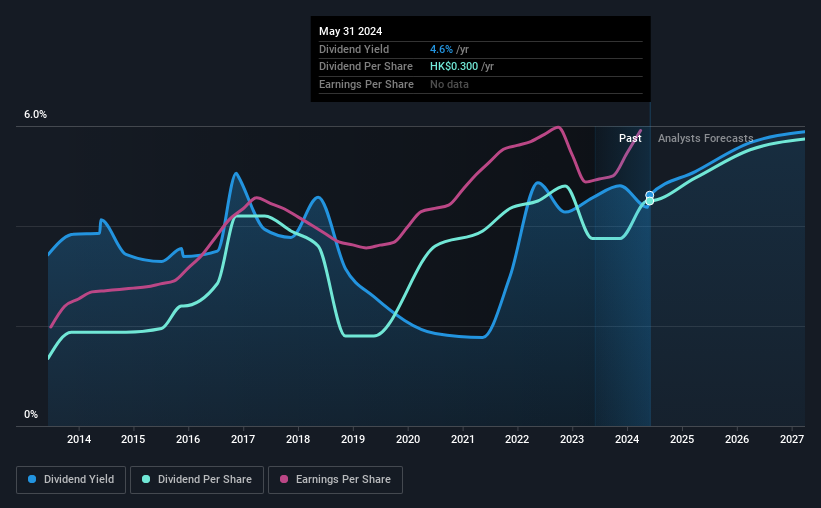Click the 2016 x-axis label
821x508 pixels.
(188, 439)
